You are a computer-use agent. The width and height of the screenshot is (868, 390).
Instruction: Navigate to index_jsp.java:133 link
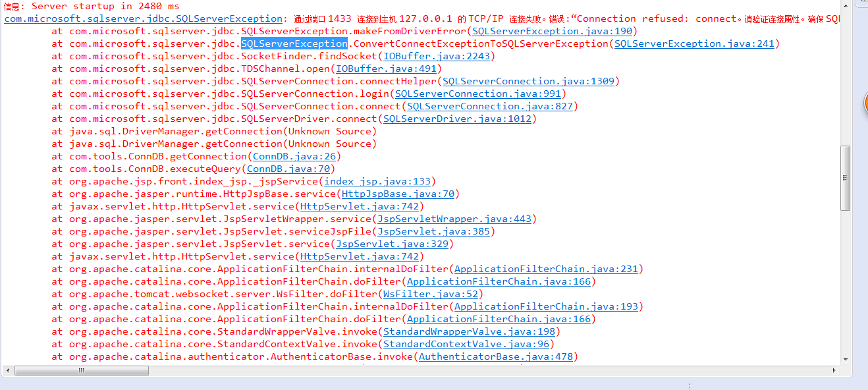coord(377,181)
